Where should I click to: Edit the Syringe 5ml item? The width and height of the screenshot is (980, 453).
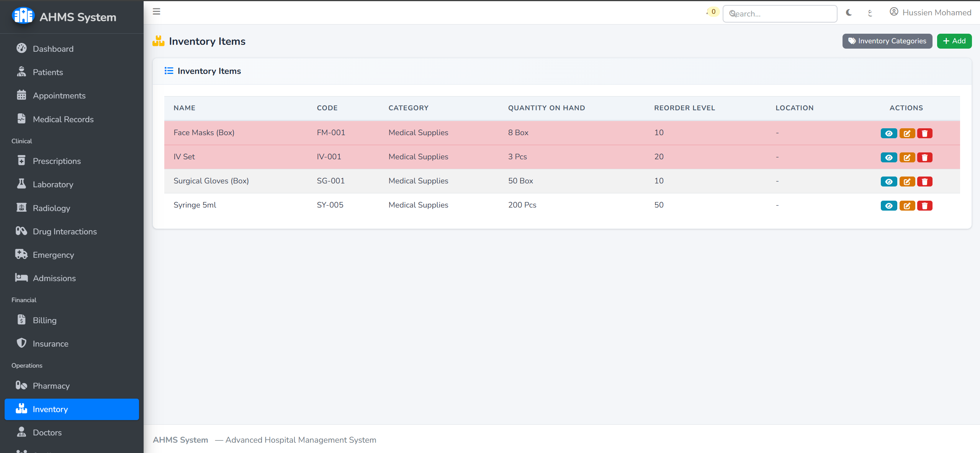point(907,206)
